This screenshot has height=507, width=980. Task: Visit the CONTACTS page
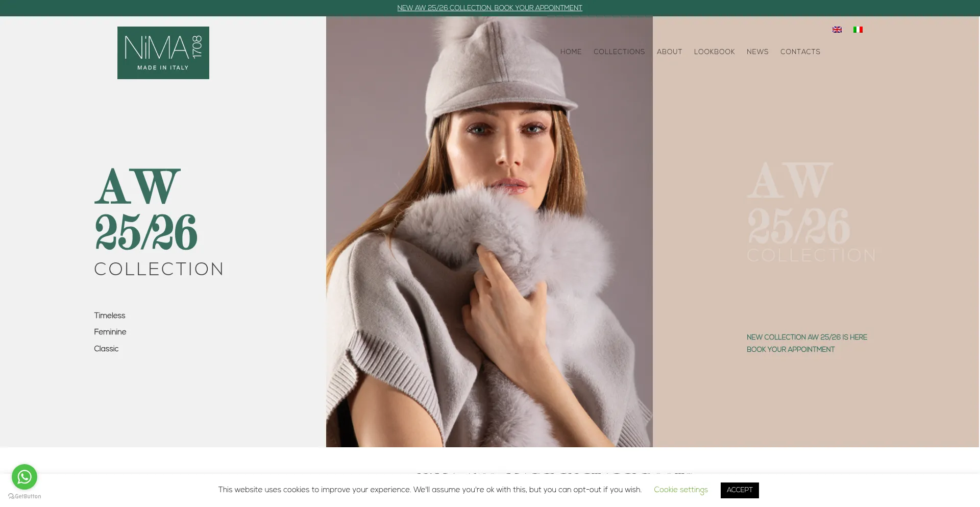coord(800,52)
